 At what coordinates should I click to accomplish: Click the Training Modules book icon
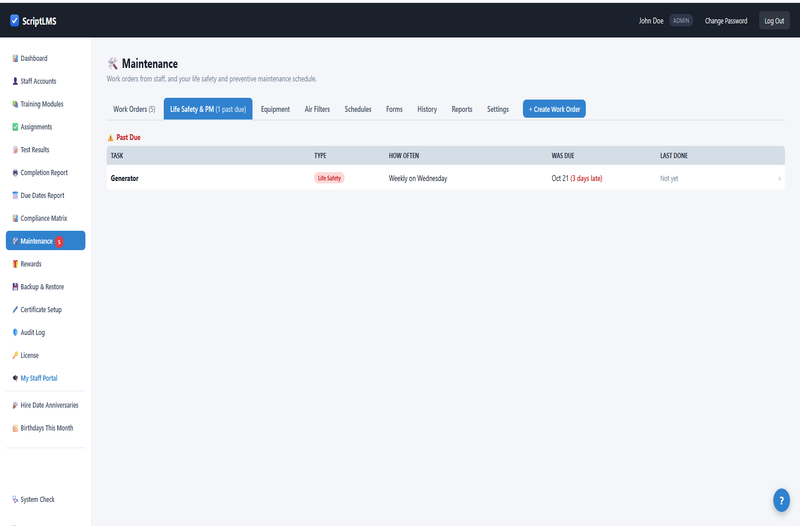click(x=15, y=104)
